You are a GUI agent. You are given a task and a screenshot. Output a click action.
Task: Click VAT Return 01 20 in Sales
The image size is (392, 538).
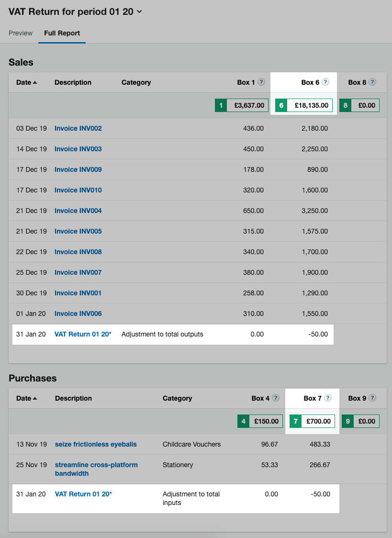coord(83,334)
